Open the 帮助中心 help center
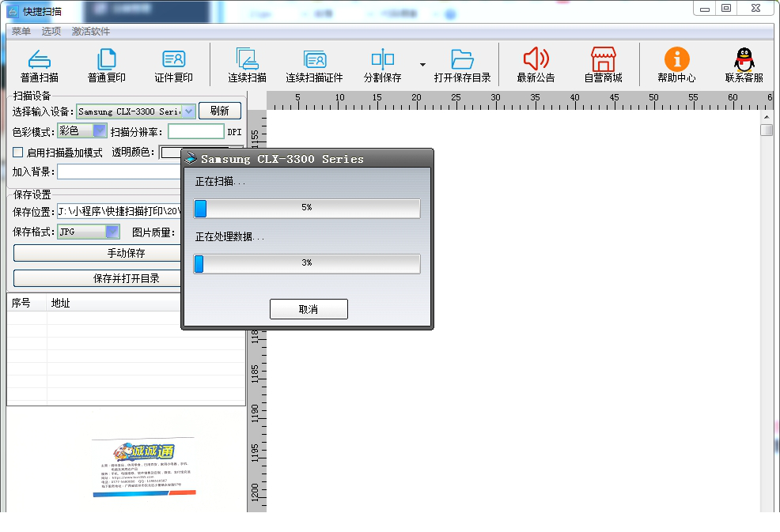The width and height of the screenshot is (780, 532). pyautogui.click(x=676, y=60)
